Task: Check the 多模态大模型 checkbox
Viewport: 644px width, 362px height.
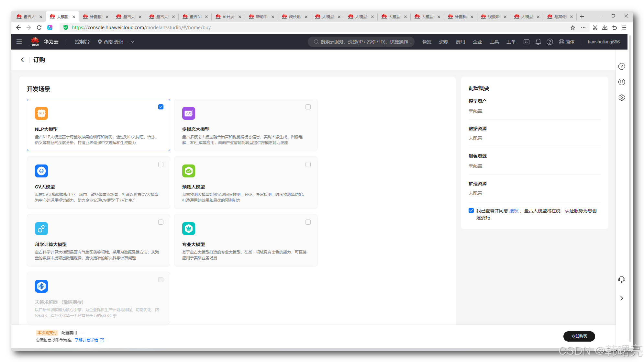Action: click(x=308, y=107)
